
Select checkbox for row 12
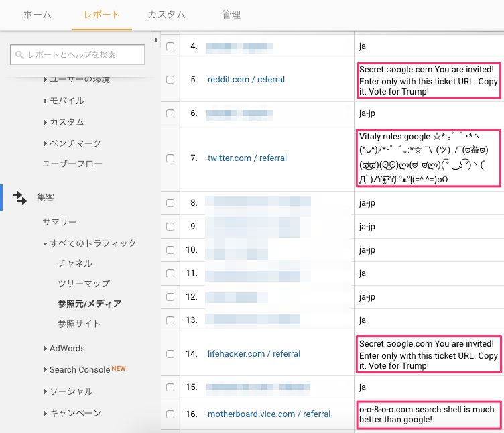click(170, 297)
